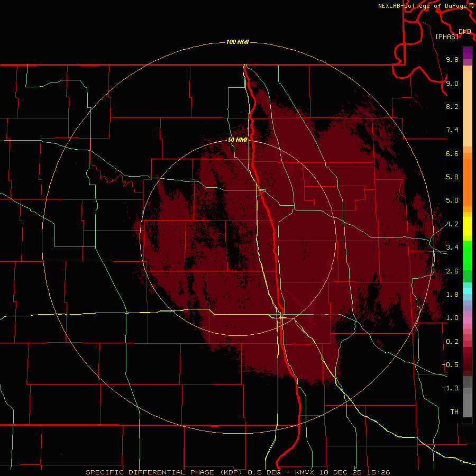Click the NEXLAB-College of DuPage label

(423, 6)
